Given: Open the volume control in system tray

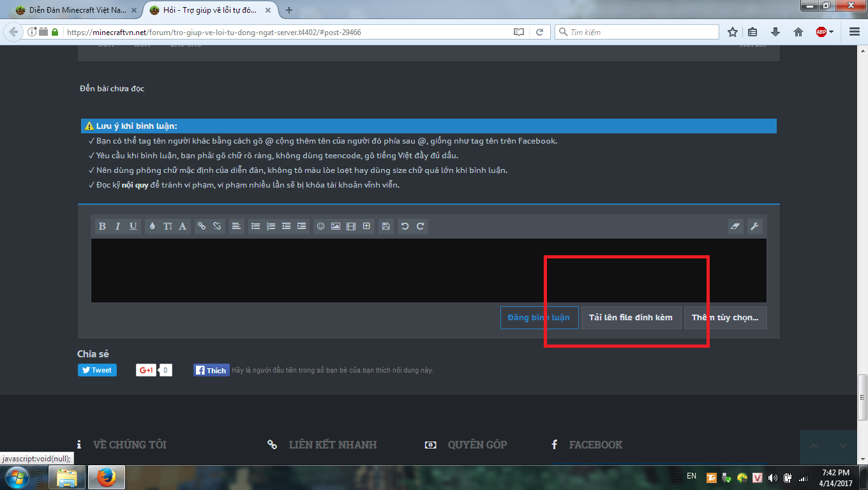Looking at the screenshot, I should [774, 477].
